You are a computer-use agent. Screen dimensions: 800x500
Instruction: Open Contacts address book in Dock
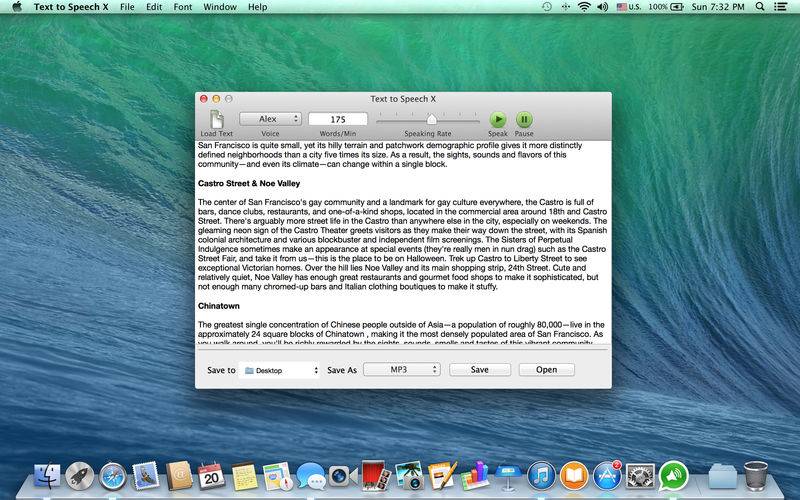coord(179,476)
